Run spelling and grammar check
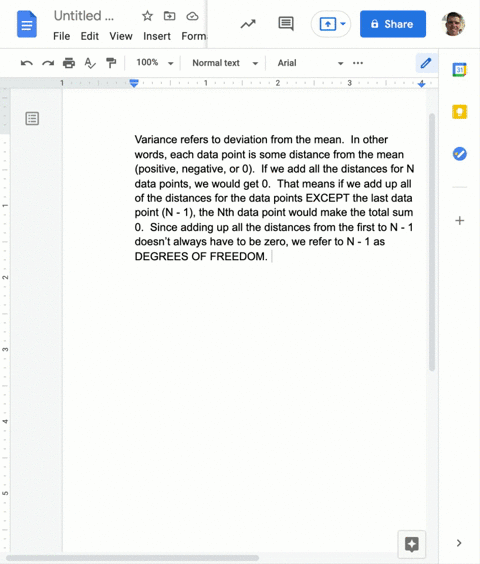The height and width of the screenshot is (564, 480). pyautogui.click(x=90, y=63)
